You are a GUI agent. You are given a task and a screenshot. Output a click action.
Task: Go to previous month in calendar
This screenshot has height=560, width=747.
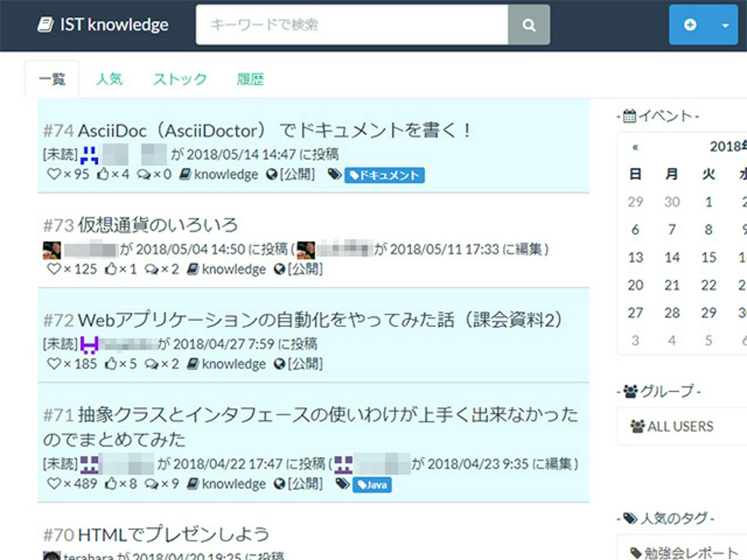click(x=635, y=147)
